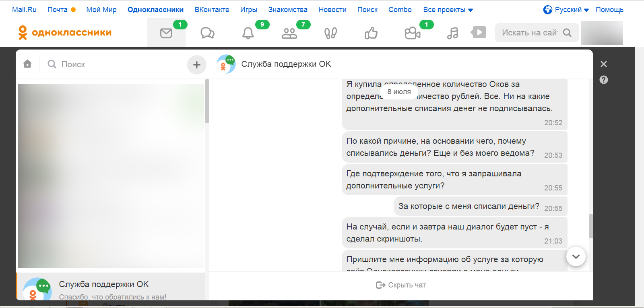Click the search magnifier in site search

pyautogui.click(x=567, y=33)
